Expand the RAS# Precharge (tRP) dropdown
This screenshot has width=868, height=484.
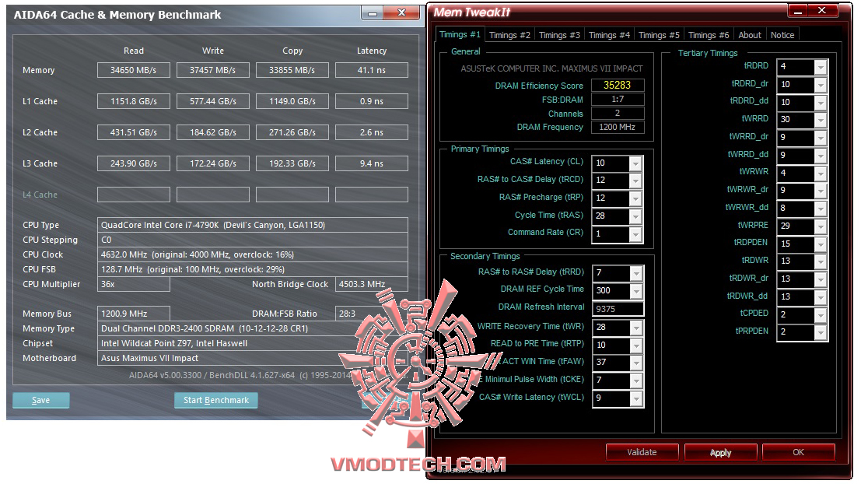tap(635, 198)
